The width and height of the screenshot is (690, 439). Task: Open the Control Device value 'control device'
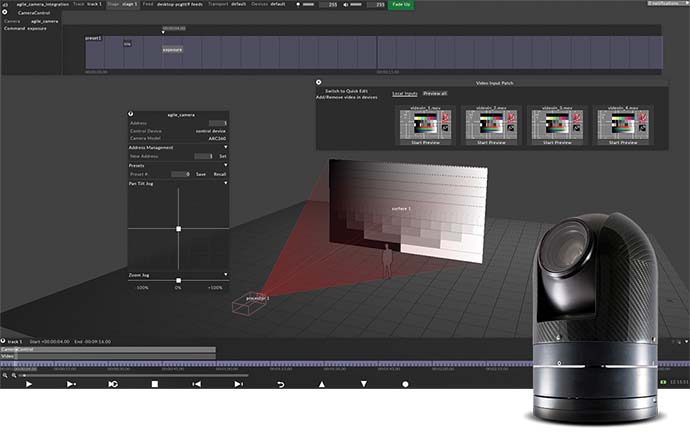(x=211, y=131)
